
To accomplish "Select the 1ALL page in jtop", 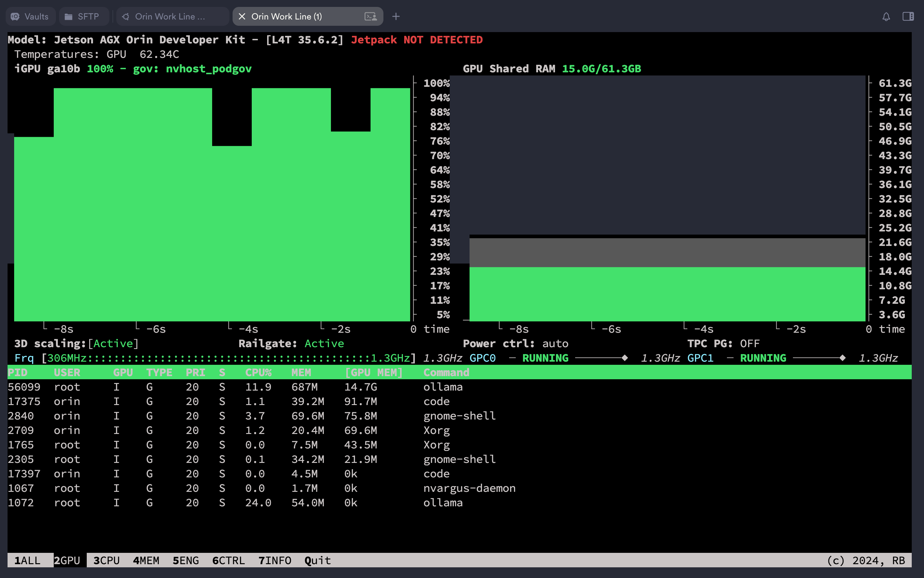I will coord(27,560).
